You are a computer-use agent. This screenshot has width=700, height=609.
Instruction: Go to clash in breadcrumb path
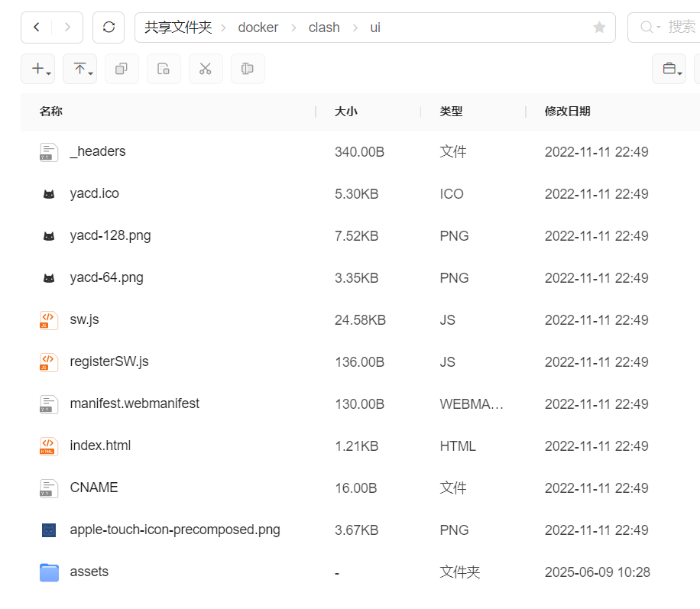coord(324,28)
